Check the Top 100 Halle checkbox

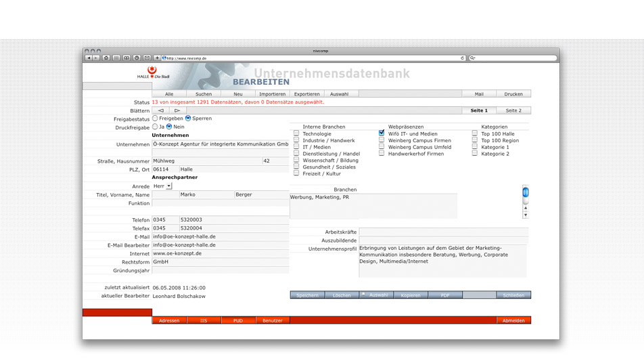coord(475,133)
